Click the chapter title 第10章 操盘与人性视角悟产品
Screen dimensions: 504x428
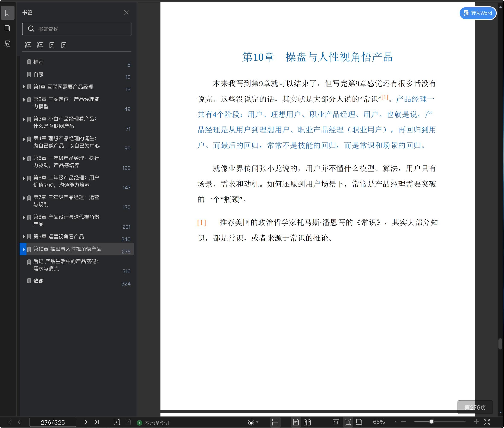coord(317,57)
